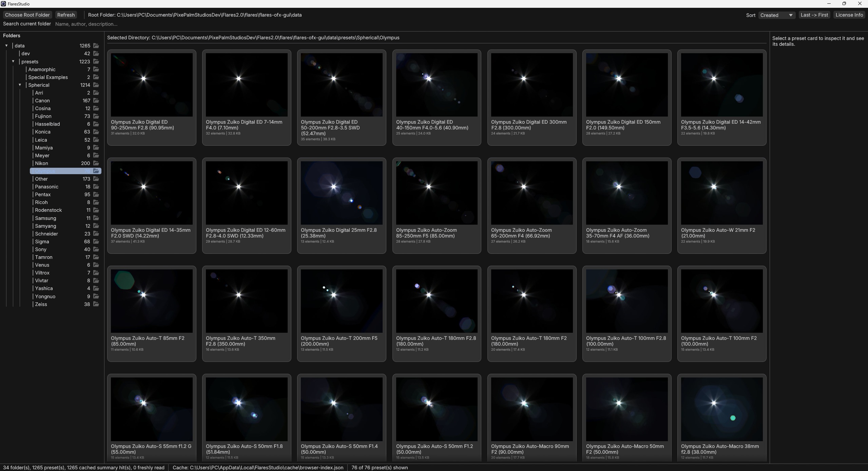Open the Sort dropdown set to Created
Viewport: 868px width, 471px height.
(777, 15)
